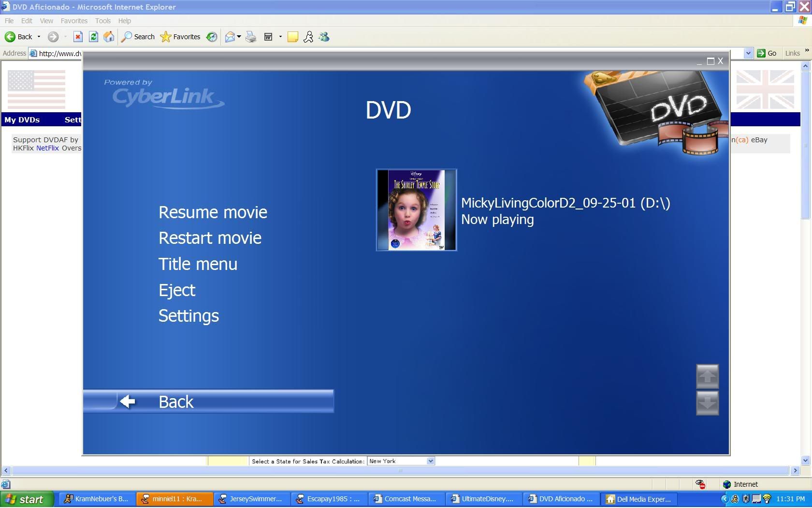812x508 pixels.
Task: Open Windows Messenger toolbar icon
Action: (324, 37)
